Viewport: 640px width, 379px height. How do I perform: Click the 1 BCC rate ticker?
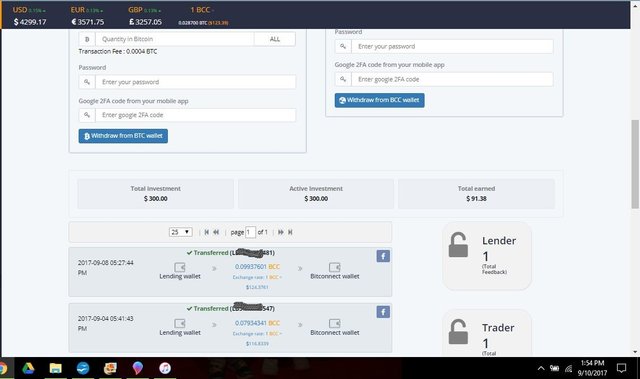203,16
